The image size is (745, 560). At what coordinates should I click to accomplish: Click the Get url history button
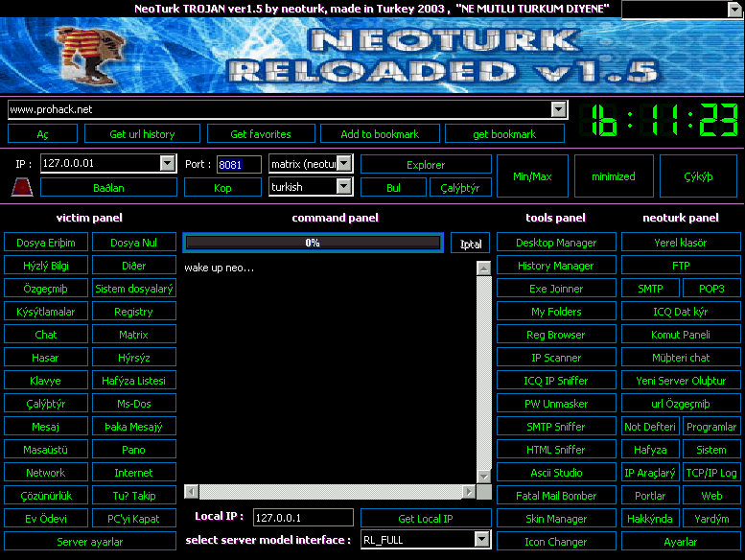[142, 134]
